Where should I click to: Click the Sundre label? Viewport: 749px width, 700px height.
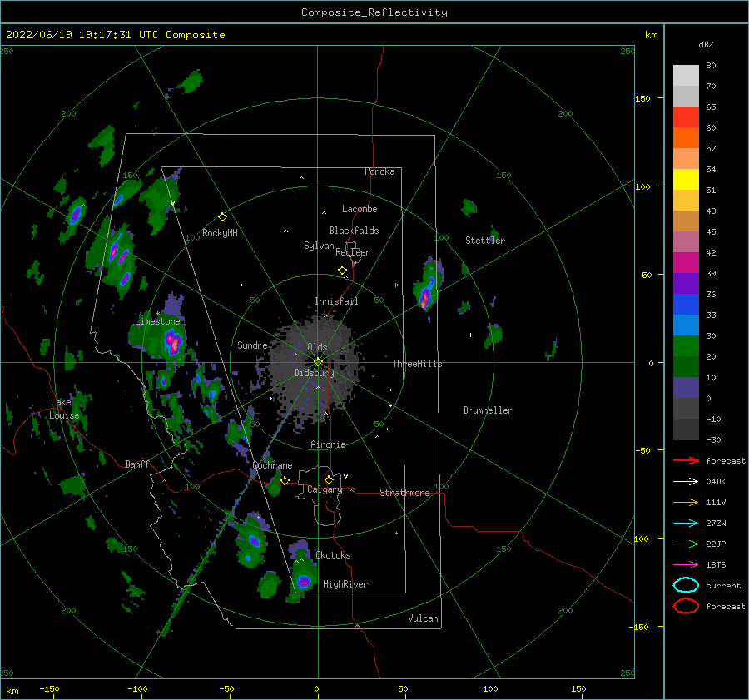pos(252,345)
